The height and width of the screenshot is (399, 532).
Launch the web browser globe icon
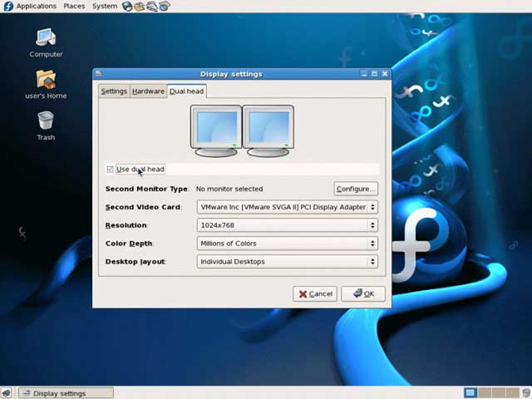pos(127,6)
